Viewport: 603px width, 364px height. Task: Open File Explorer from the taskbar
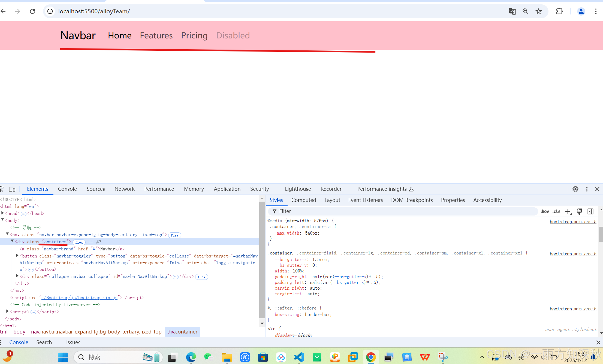[x=227, y=357]
